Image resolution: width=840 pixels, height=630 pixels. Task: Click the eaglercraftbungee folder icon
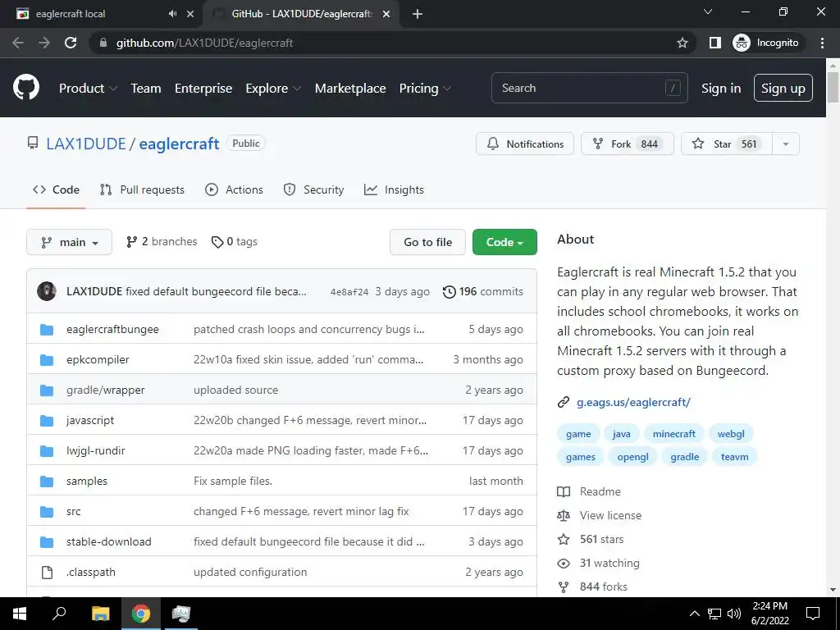(x=47, y=330)
